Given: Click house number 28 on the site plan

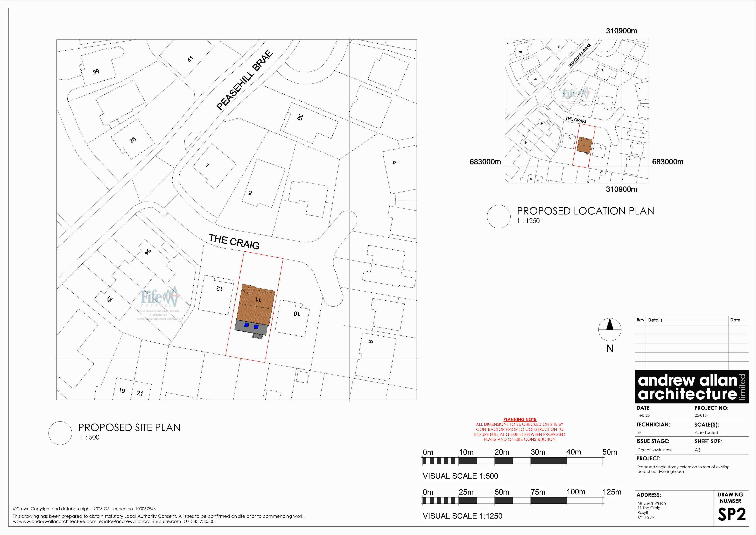Looking at the screenshot, I should coord(109,299).
